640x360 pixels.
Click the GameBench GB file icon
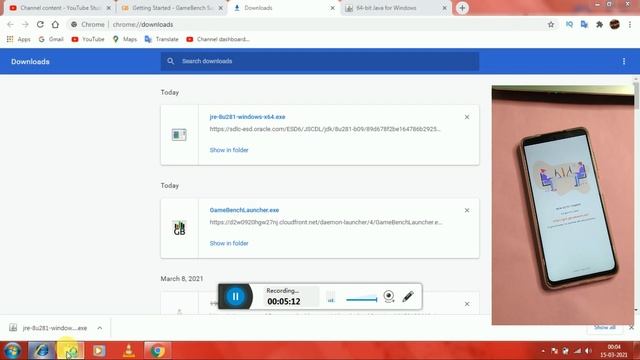179,228
